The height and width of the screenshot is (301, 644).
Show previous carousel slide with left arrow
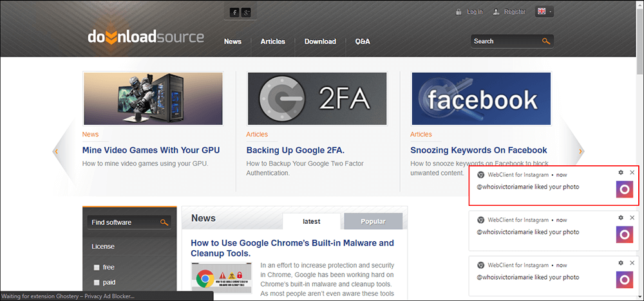coord(56,151)
